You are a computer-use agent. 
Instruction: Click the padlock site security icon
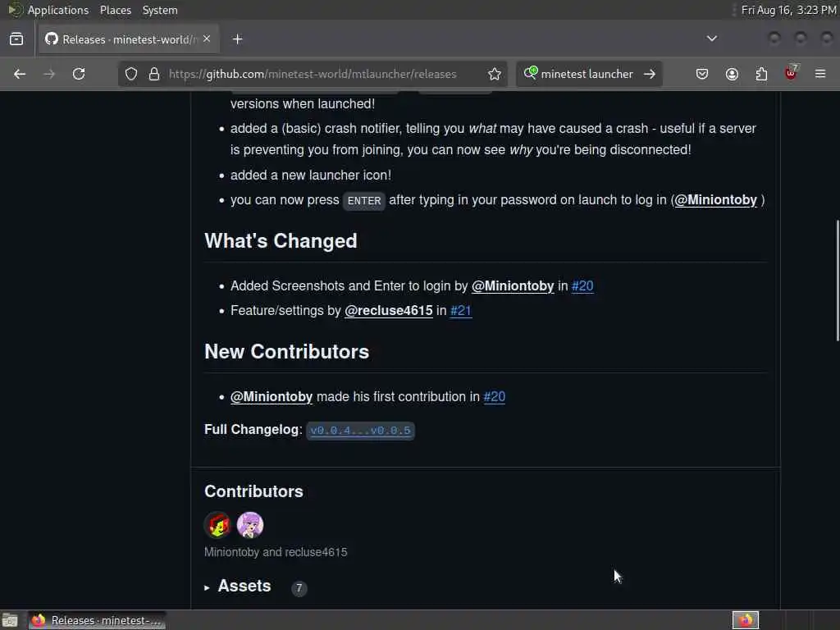point(154,74)
